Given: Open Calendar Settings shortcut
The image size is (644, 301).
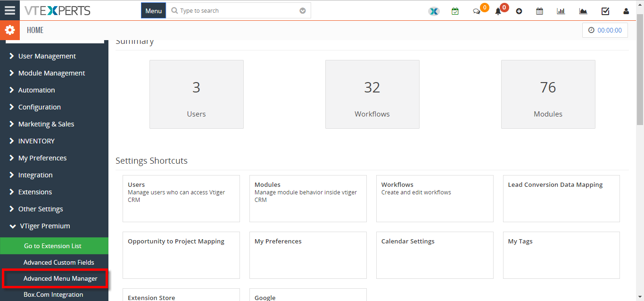Looking at the screenshot, I should pyautogui.click(x=435, y=255).
